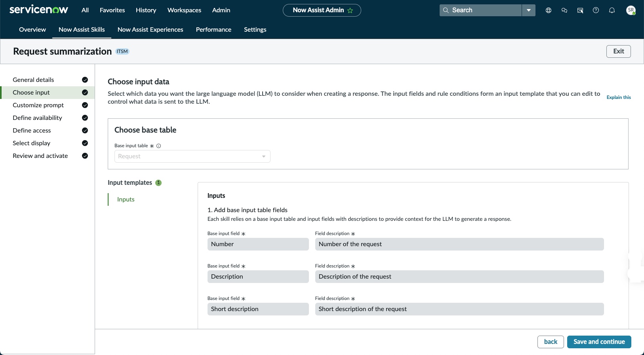Switch to the Overview tab

[32, 30]
